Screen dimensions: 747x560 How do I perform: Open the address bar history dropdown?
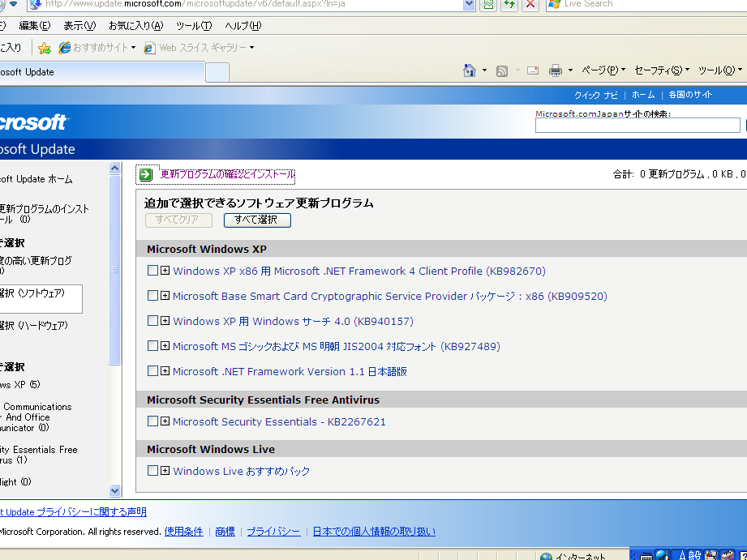[x=470, y=4]
